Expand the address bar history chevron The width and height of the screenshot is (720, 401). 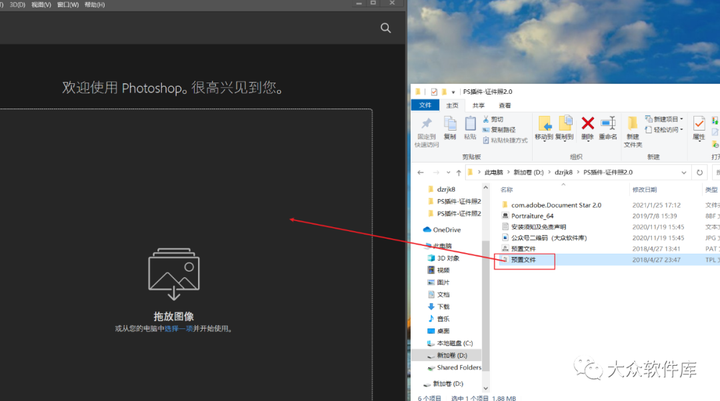[684, 173]
